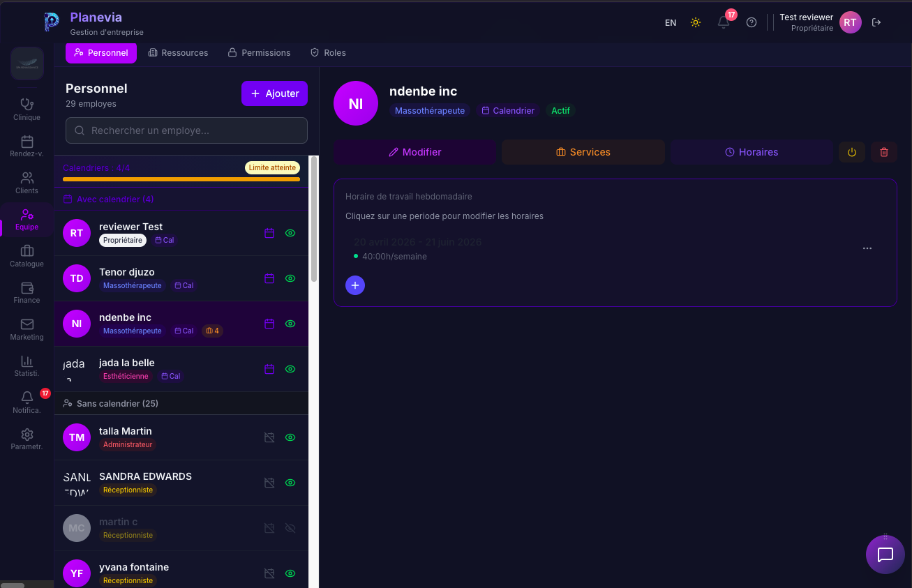Click the NI avatar in employee header
912x588 pixels.
(356, 104)
